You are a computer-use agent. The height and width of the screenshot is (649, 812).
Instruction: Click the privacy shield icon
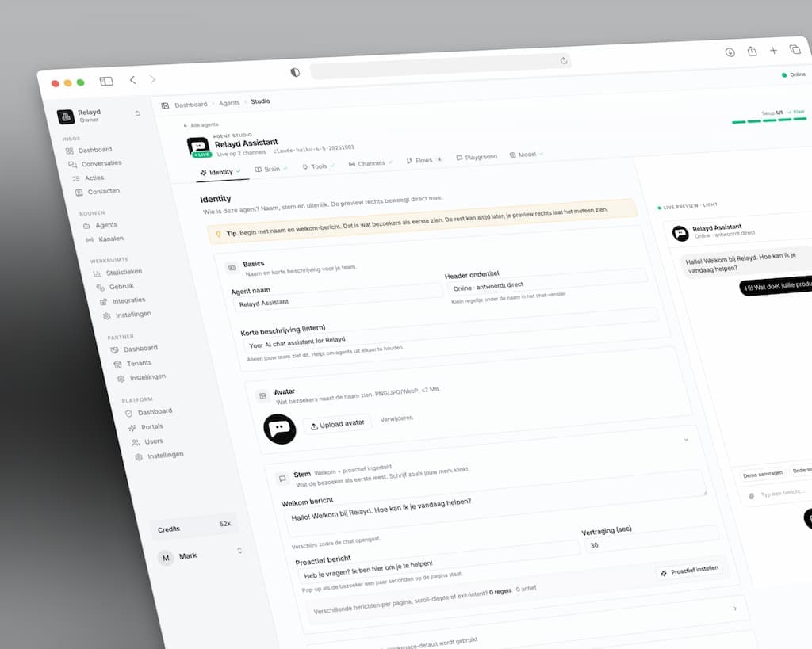tap(295, 72)
